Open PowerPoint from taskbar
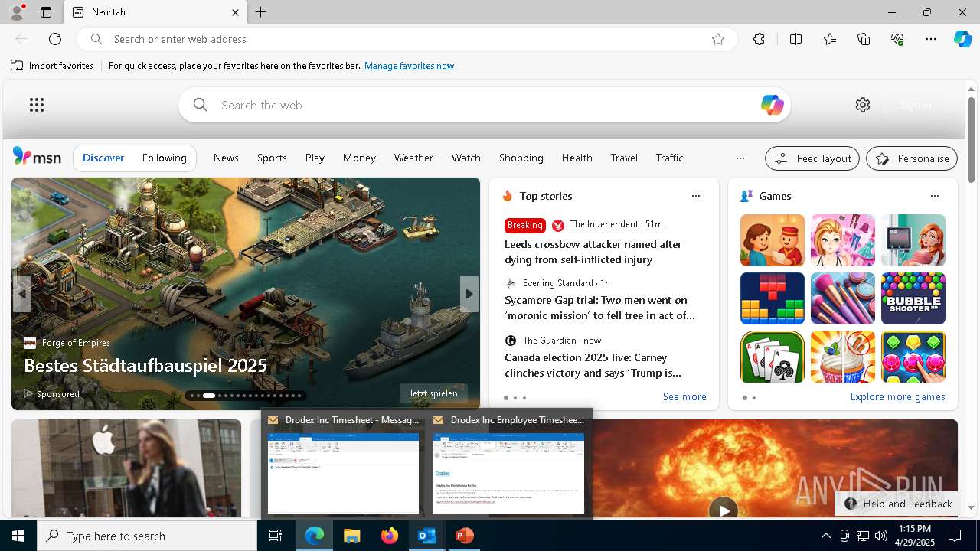Viewport: 980px width, 551px height. (x=464, y=536)
